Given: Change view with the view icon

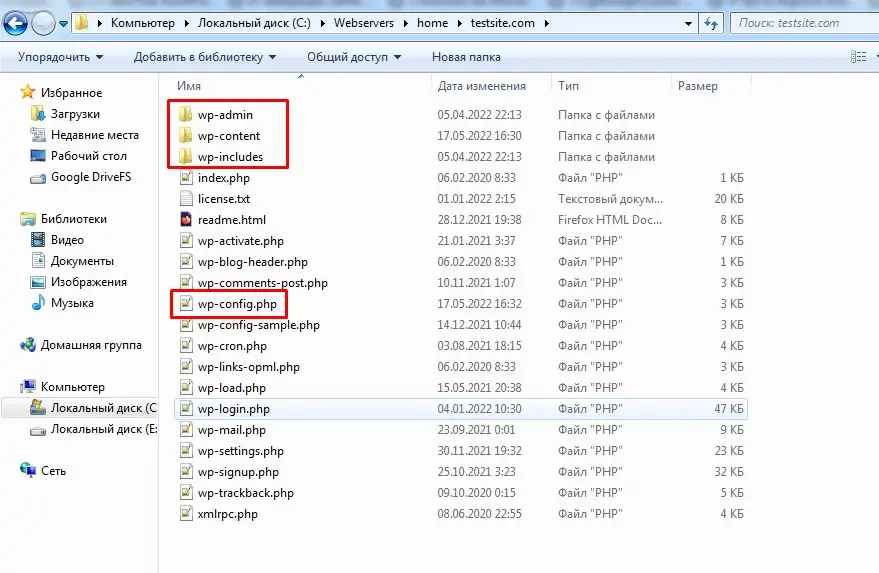Looking at the screenshot, I should pyautogui.click(x=858, y=57).
